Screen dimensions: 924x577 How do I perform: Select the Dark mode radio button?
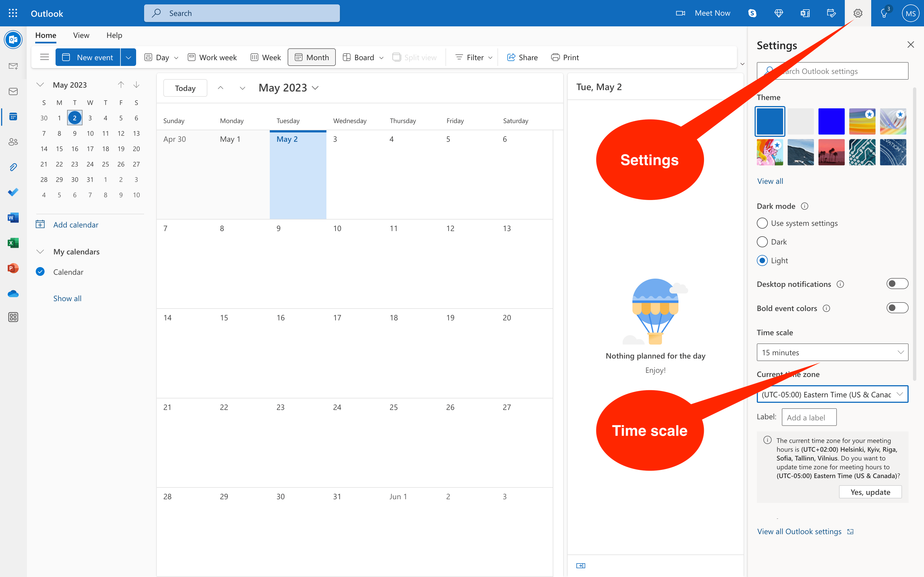(762, 242)
